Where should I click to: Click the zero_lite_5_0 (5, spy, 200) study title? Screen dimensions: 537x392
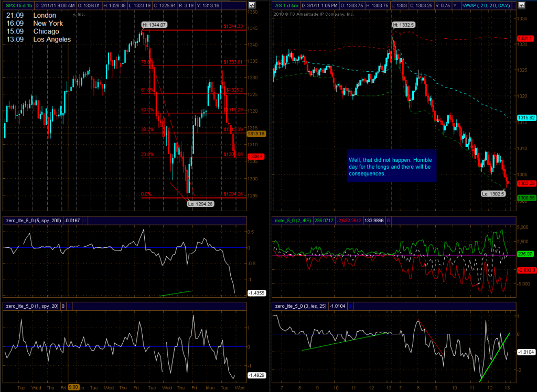[33, 221]
